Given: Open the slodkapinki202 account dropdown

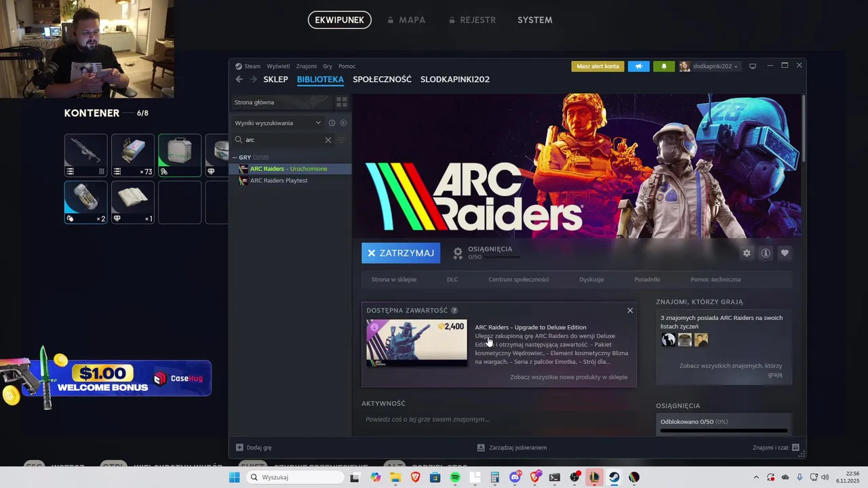Looking at the screenshot, I should click(709, 66).
